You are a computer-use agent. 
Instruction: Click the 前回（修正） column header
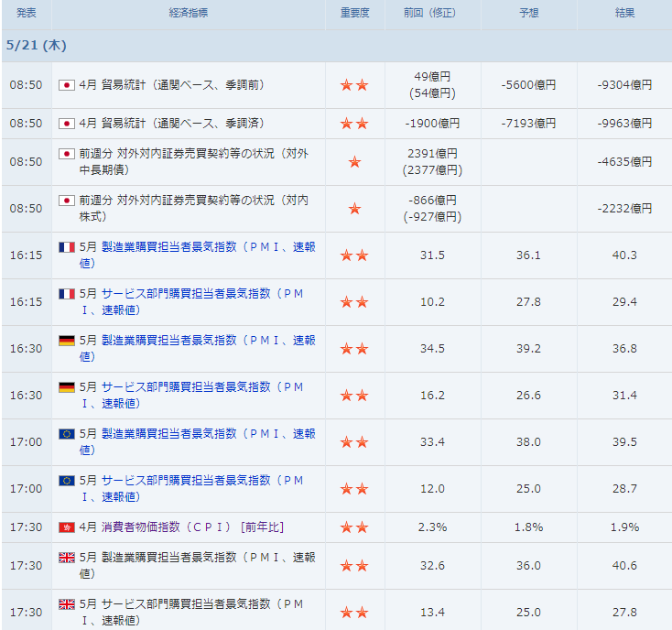[x=430, y=13]
